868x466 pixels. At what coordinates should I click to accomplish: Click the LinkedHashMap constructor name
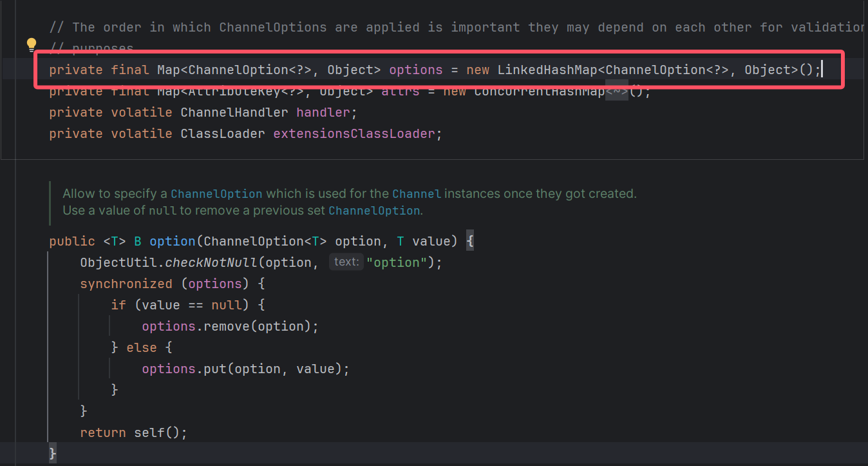(547, 70)
